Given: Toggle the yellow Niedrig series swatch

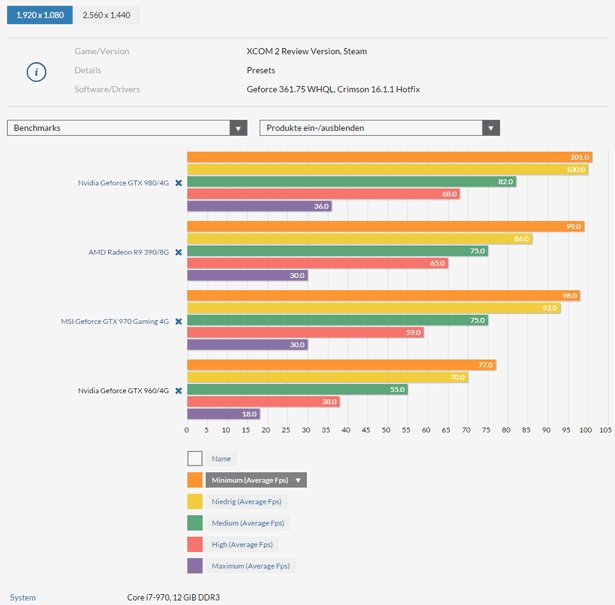Looking at the screenshot, I should [x=195, y=501].
